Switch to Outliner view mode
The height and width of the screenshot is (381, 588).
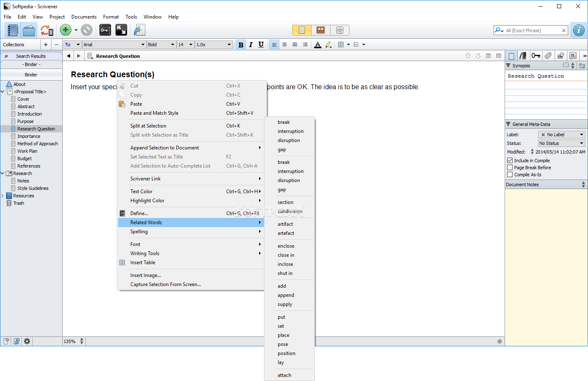point(340,30)
